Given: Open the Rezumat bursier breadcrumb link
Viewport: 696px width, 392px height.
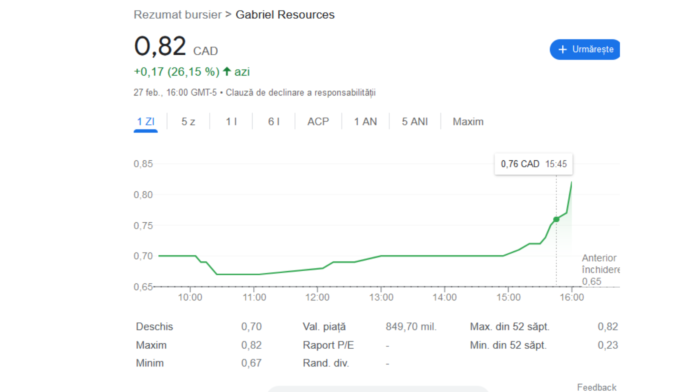Looking at the screenshot, I should (x=178, y=15).
